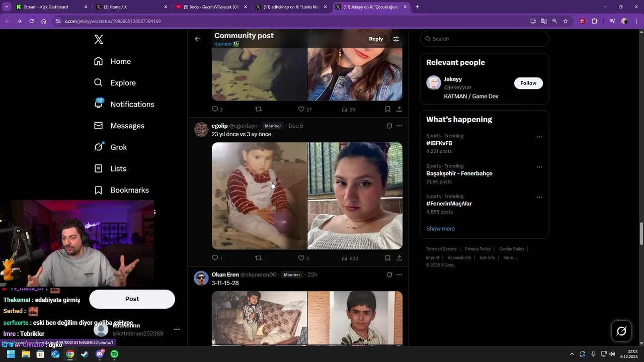The width and height of the screenshot is (644, 362).
Task: Share the post with 2K views
Action: tap(399, 109)
